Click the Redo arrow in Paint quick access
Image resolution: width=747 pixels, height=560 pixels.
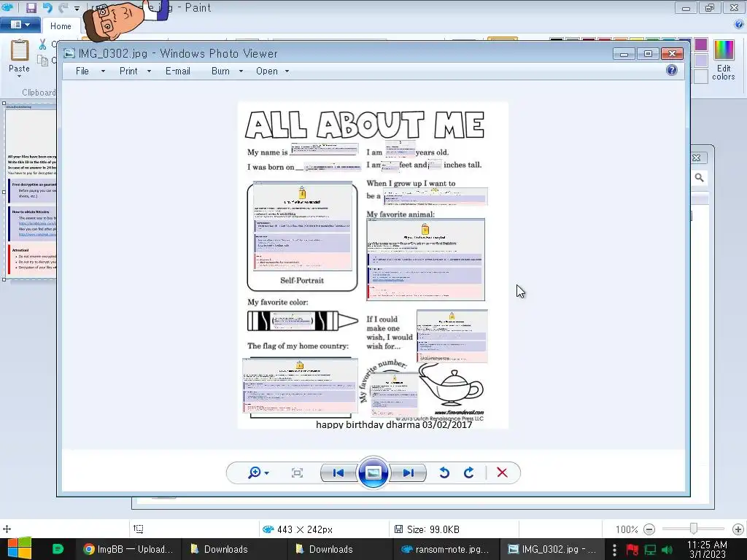tap(63, 7)
